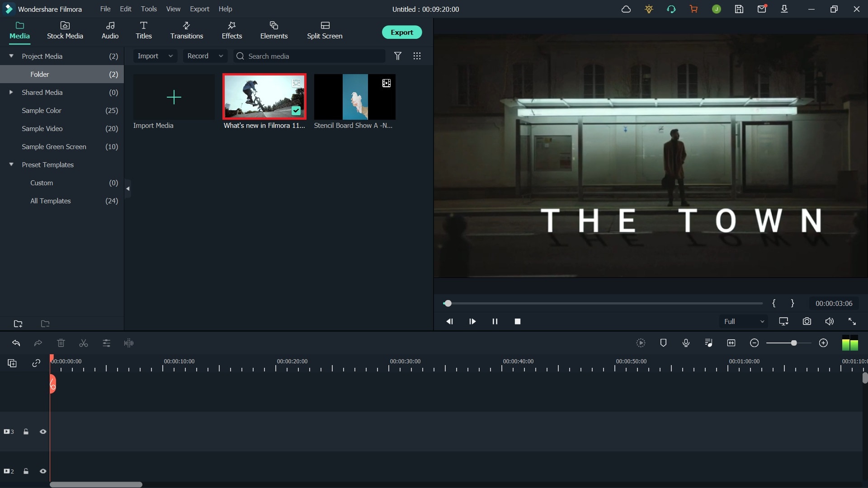
Task: Click the undo arrow icon
Action: 16,343
